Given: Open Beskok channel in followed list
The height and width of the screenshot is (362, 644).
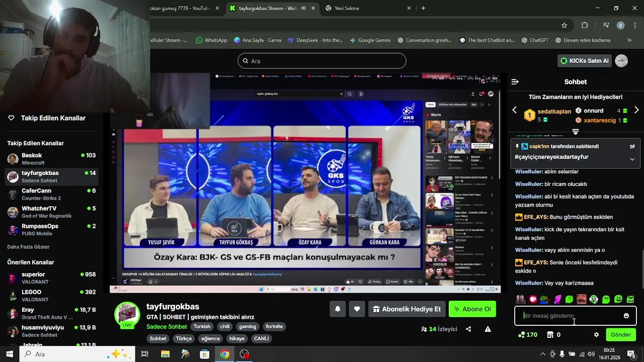Looking at the screenshot, I should 51,159.
